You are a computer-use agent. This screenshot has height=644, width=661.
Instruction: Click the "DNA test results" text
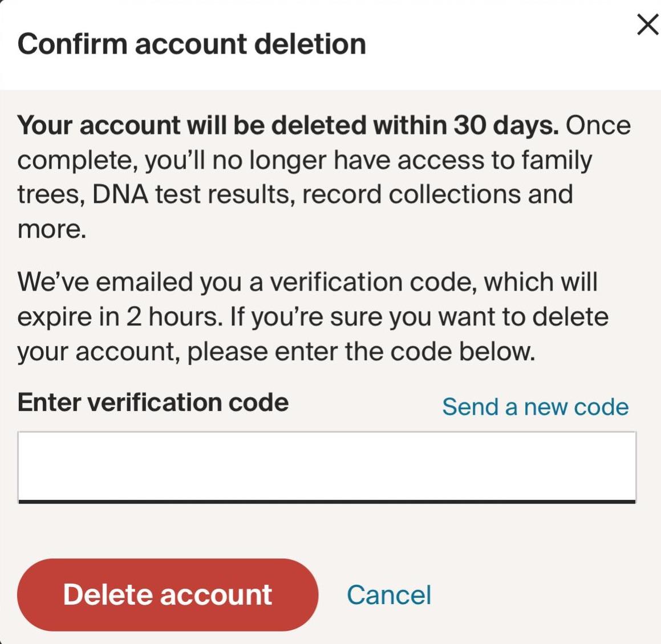tap(194, 194)
